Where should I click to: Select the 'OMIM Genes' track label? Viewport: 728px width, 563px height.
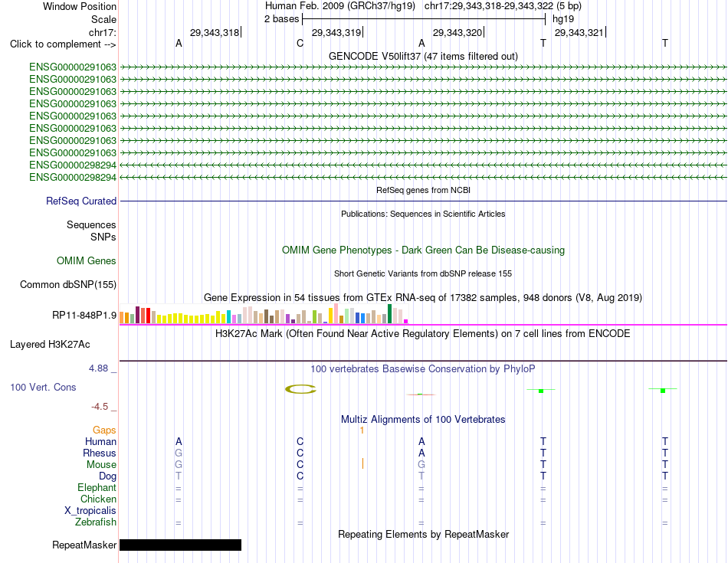pos(87,261)
